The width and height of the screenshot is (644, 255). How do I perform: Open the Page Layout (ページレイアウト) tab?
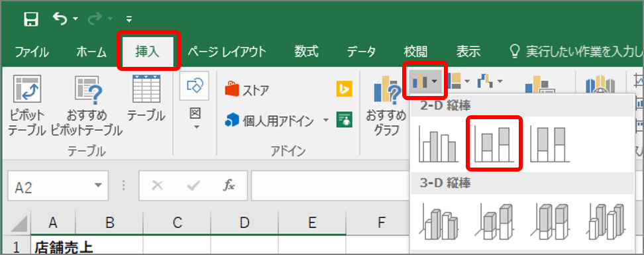point(227,52)
